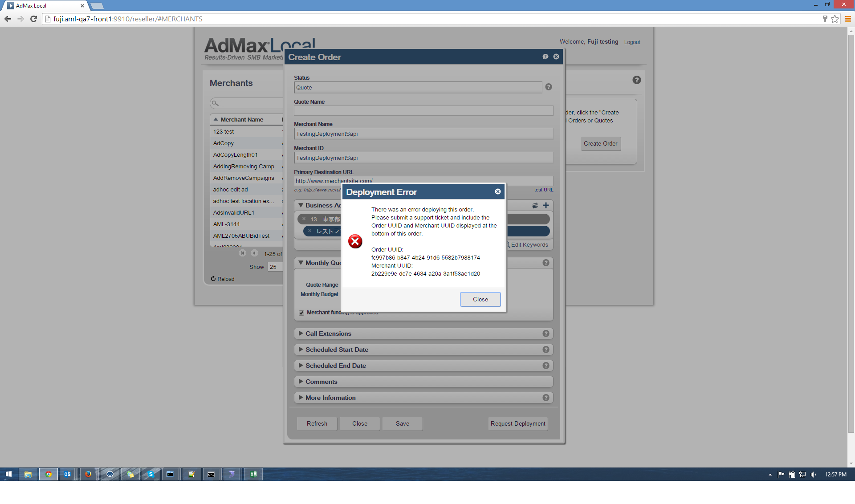Viewport: 855px width, 504px height.
Task: Click help icon on More Information row
Action: pyautogui.click(x=546, y=398)
